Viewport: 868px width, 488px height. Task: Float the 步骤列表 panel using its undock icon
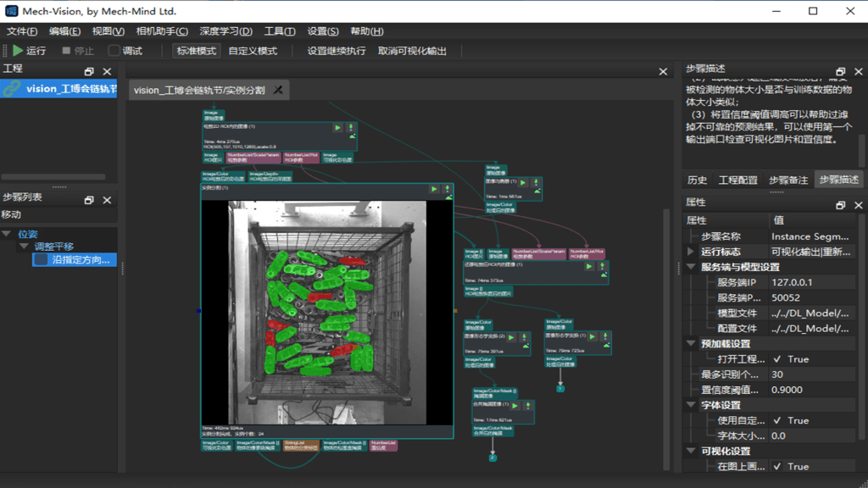(89, 200)
